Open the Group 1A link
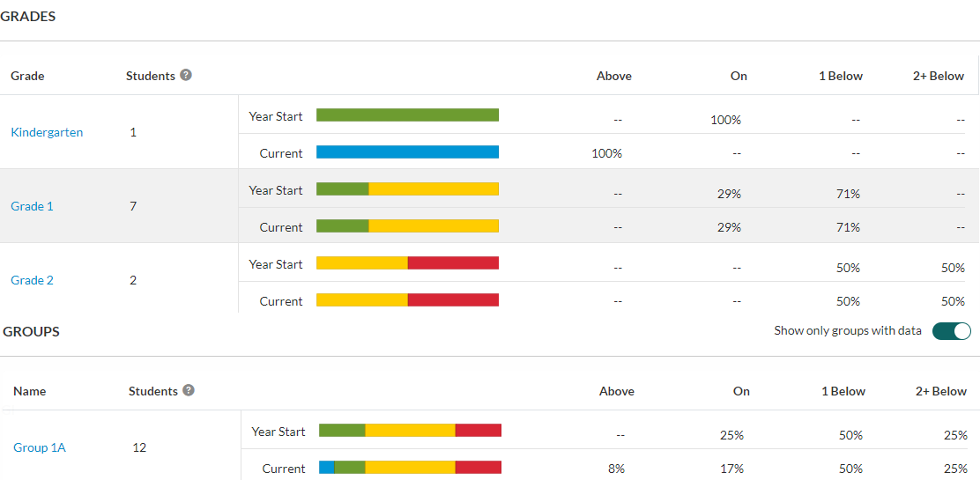Image resolution: width=980 pixels, height=480 pixels. [x=40, y=447]
